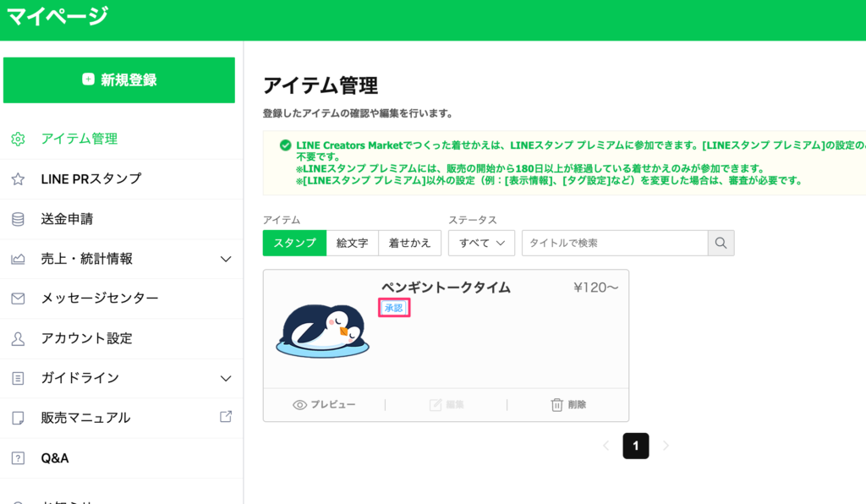
Task: Click the pencil 編集 icon
Action: (x=436, y=404)
